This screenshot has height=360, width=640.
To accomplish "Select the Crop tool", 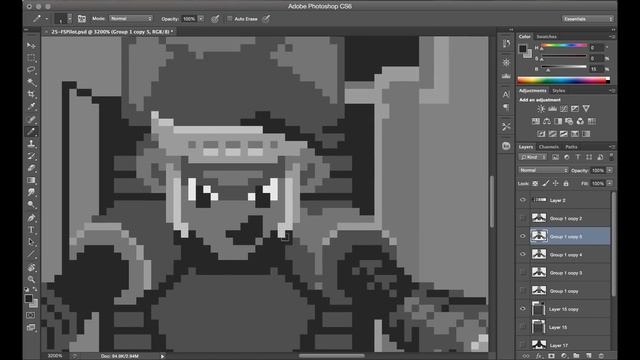I will 31,94.
